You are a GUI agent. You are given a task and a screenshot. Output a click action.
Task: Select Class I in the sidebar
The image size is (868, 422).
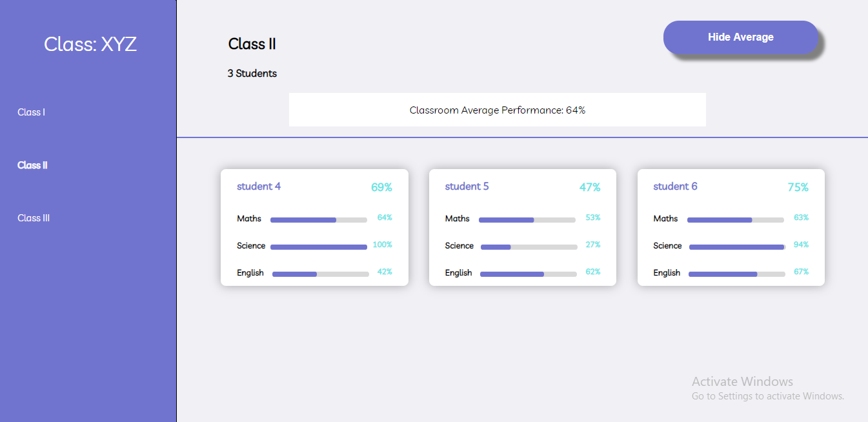(31, 112)
